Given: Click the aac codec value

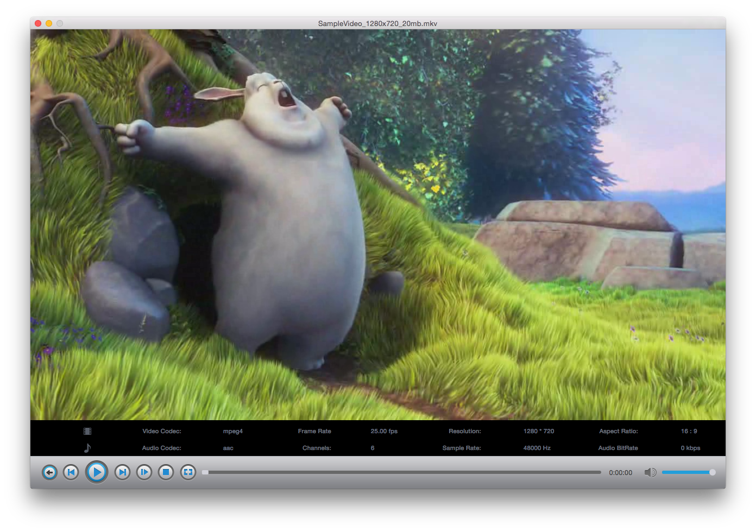Looking at the screenshot, I should point(228,448).
